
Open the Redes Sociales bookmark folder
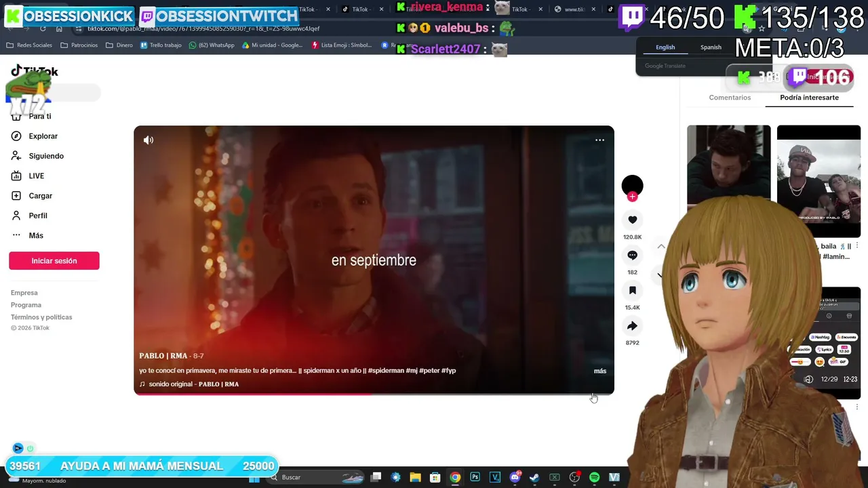[x=28, y=45]
